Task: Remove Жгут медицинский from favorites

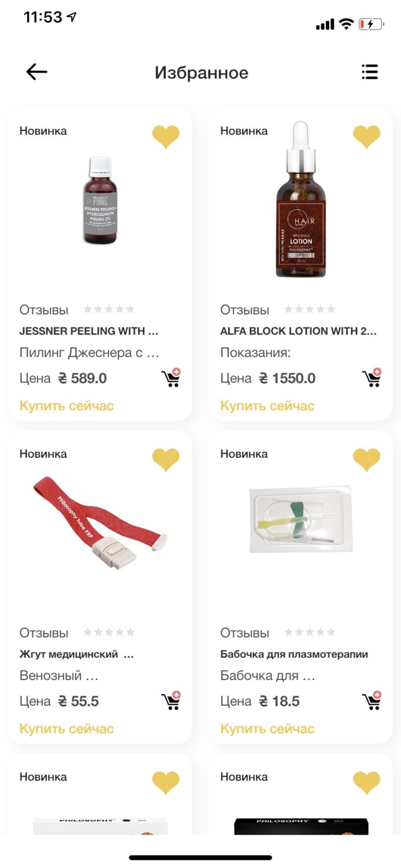Action: tap(165, 460)
